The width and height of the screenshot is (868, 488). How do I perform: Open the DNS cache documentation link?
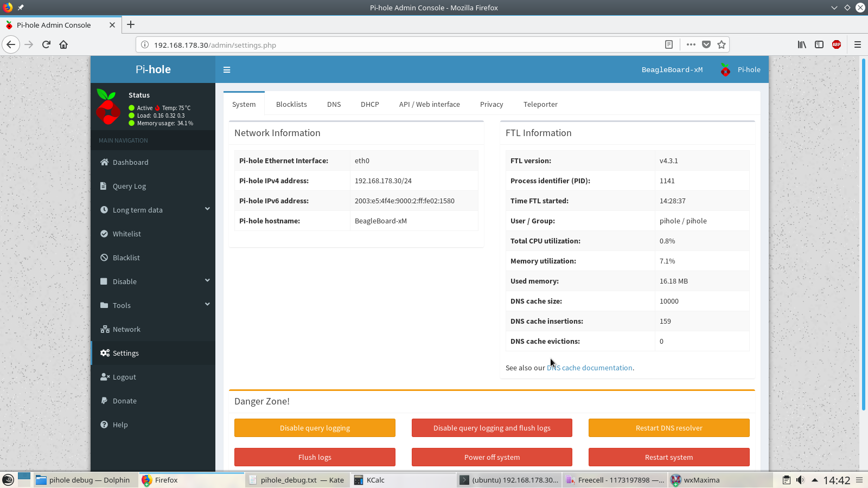(590, 368)
